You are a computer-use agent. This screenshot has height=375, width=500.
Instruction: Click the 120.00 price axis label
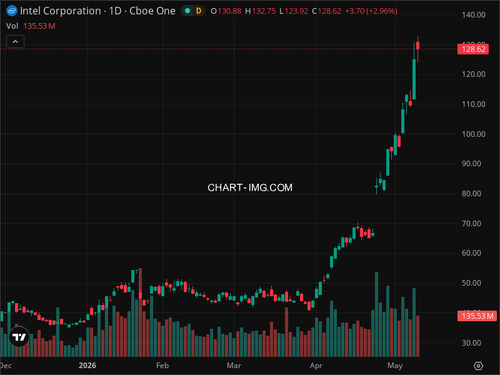[473, 74]
